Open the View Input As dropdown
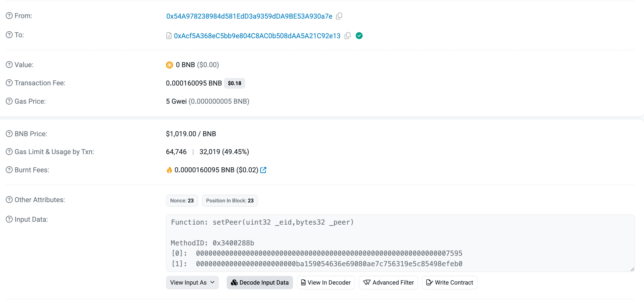 tap(192, 282)
